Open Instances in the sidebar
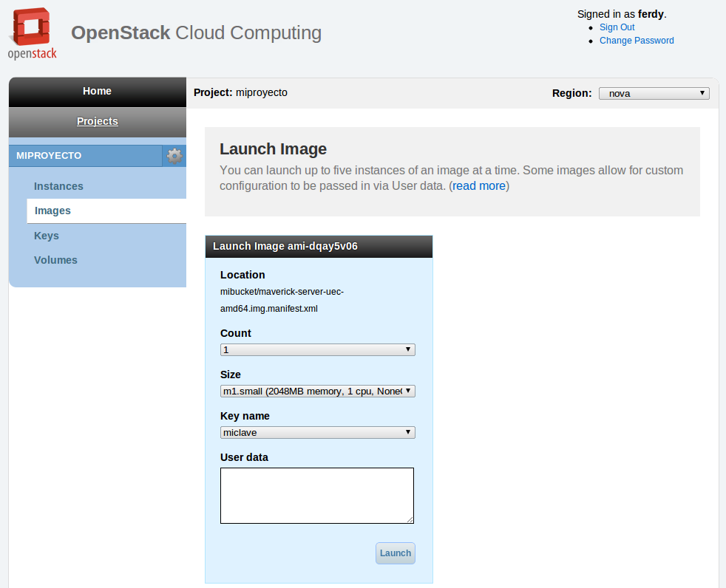 click(58, 186)
